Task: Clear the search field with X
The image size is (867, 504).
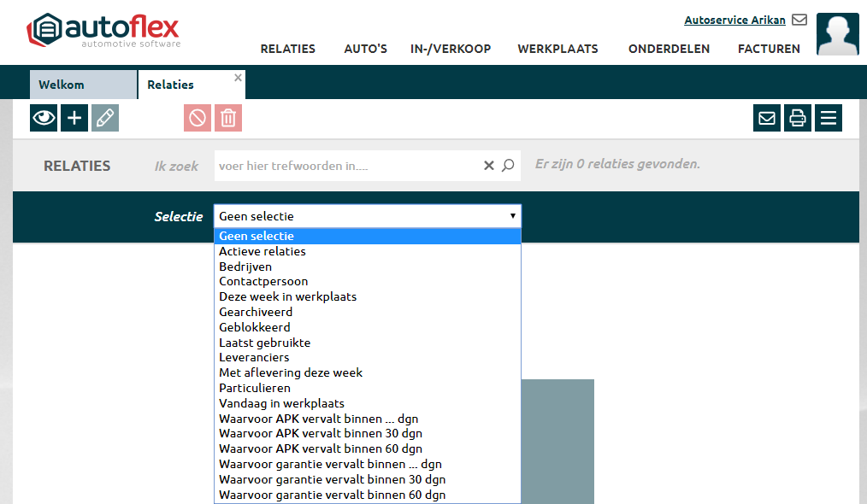Action: click(489, 166)
